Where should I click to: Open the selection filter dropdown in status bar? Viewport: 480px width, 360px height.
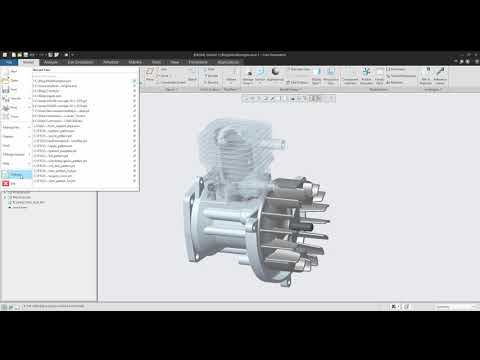pos(457,307)
